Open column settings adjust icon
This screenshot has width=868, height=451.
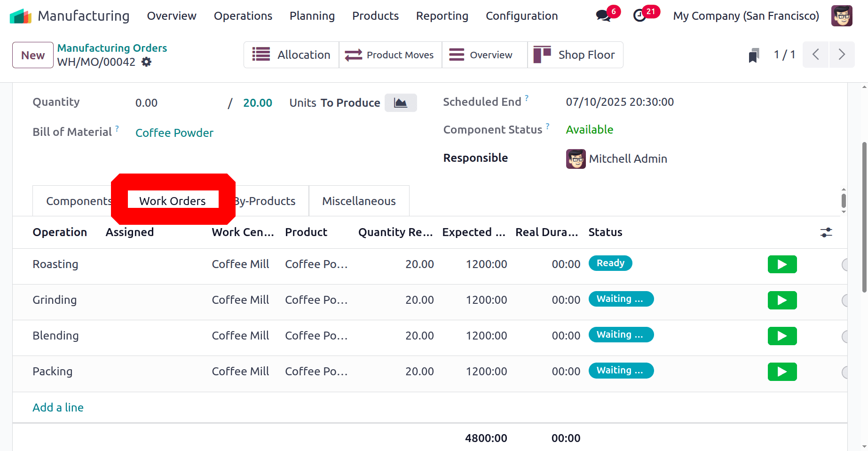[826, 232]
